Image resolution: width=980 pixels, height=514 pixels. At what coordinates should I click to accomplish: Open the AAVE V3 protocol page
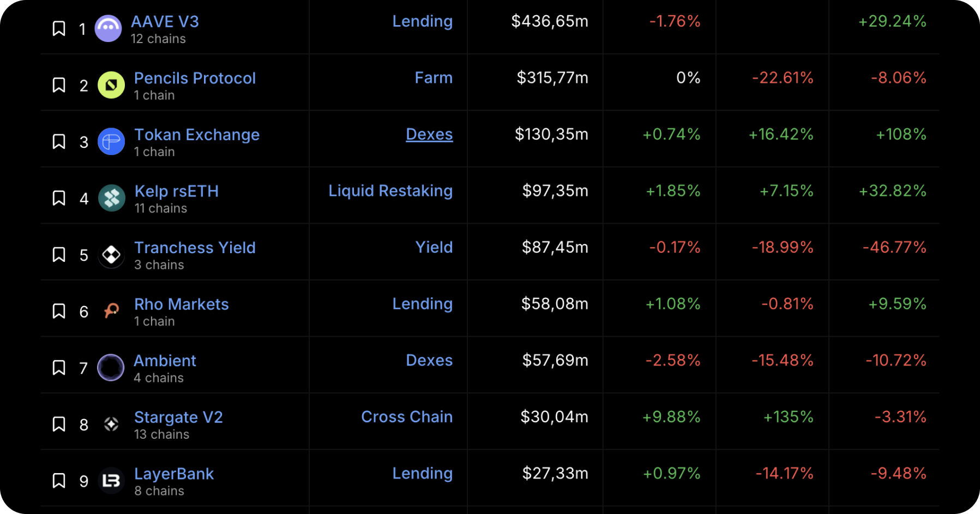pos(165,22)
